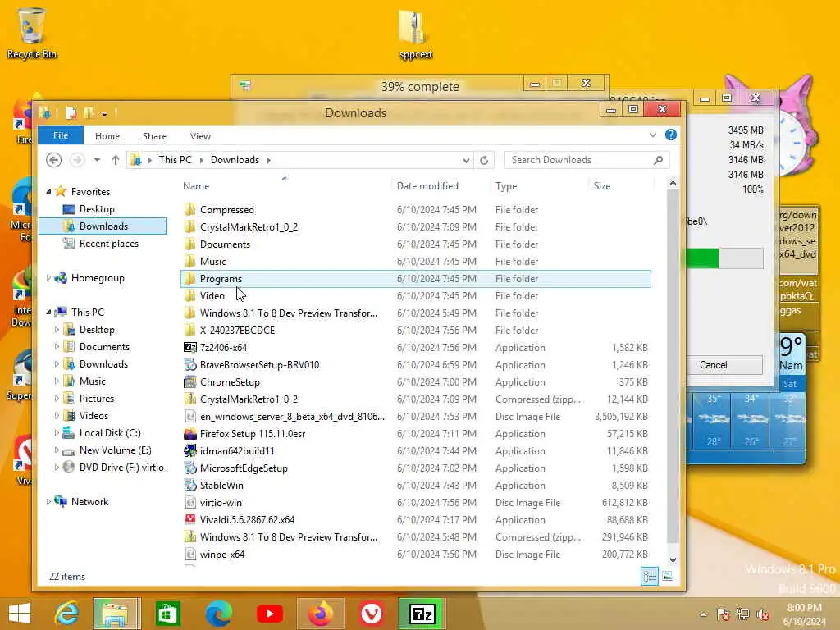Select the StableWin application row
The image size is (840, 630).
(416, 486)
